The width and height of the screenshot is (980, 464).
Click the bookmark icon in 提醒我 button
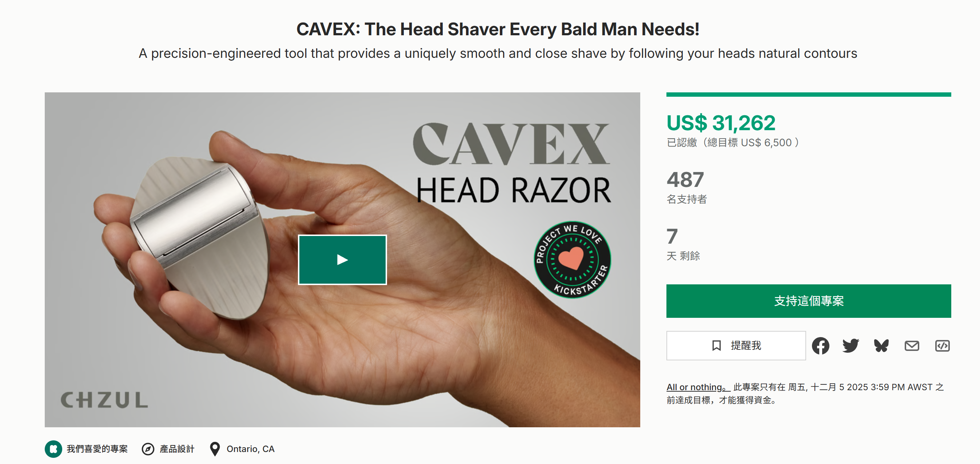(716, 345)
